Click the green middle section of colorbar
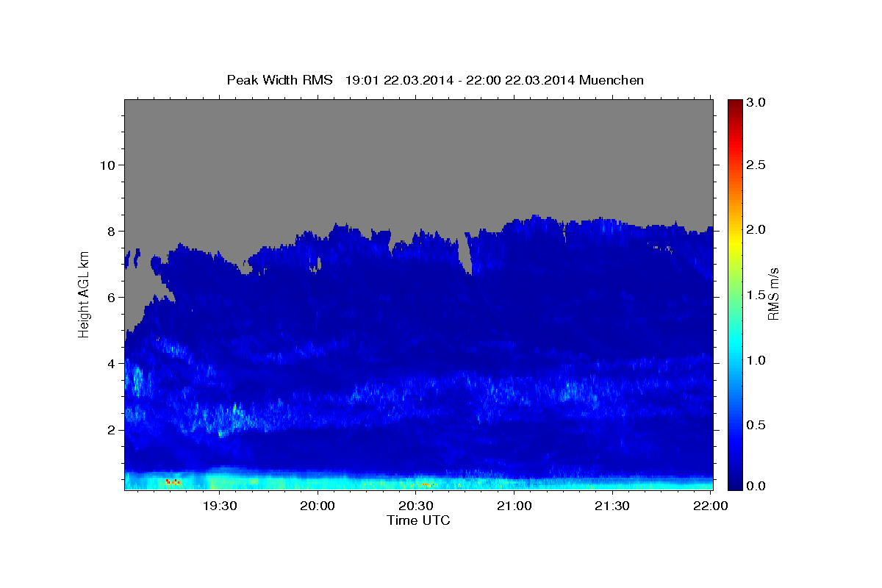This screenshot has width=882, height=588. coord(734,294)
